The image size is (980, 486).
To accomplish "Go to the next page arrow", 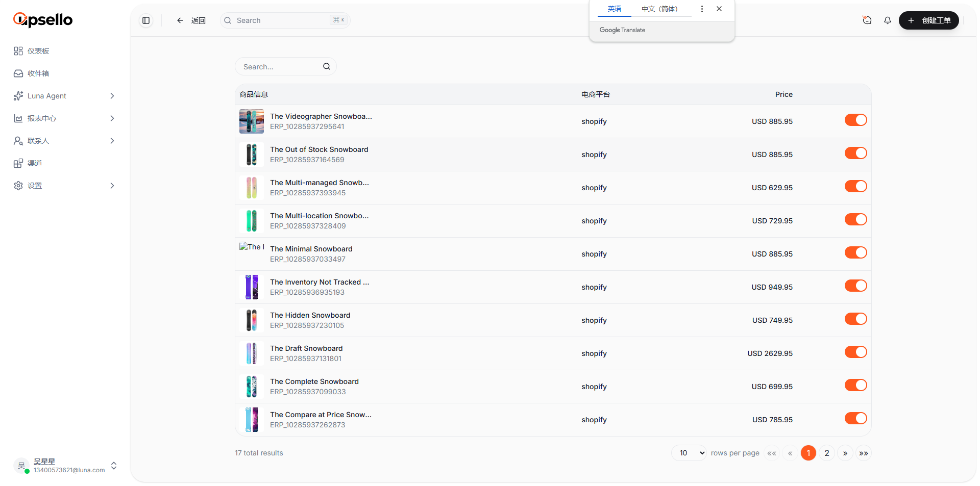I will [x=845, y=453].
